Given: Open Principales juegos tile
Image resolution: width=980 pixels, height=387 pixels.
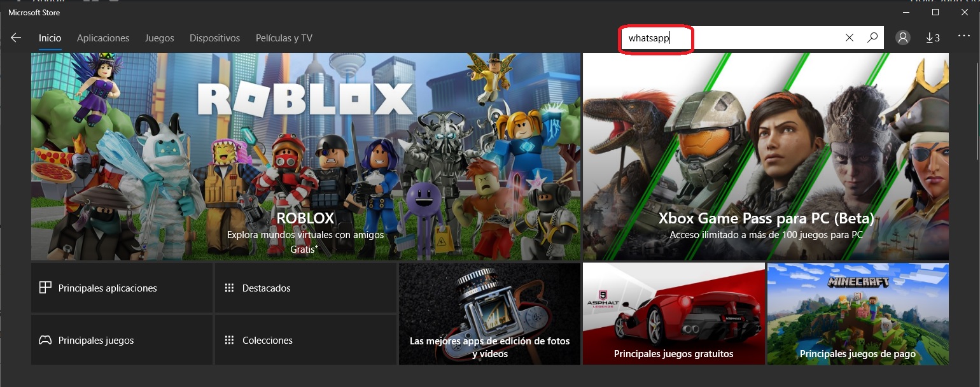Looking at the screenshot, I should point(122,341).
